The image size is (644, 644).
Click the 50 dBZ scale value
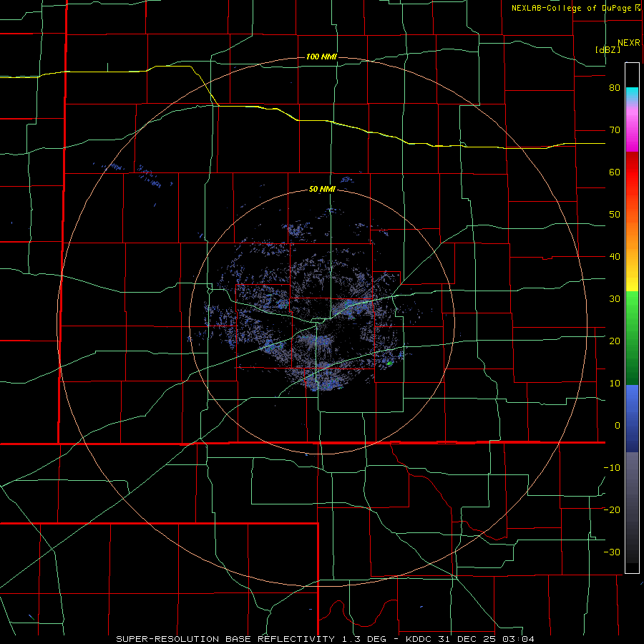click(x=615, y=215)
